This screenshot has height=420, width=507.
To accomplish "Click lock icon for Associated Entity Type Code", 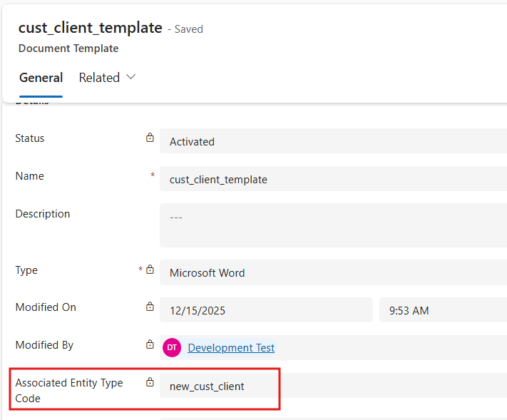I will [150, 383].
